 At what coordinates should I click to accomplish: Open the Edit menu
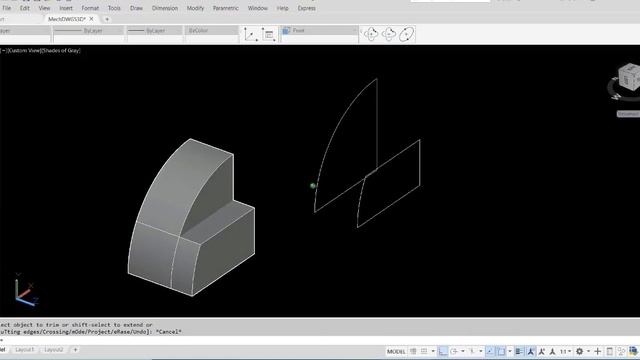pyautogui.click(x=24, y=8)
